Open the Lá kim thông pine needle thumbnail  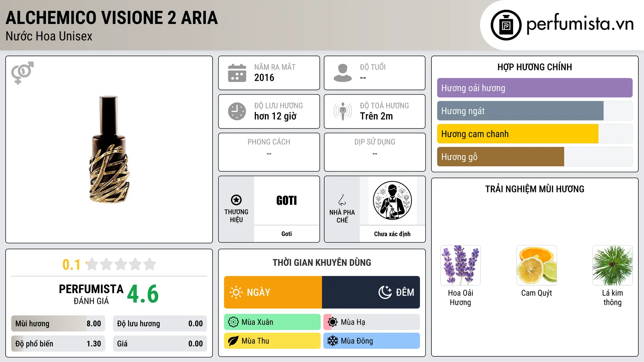(613, 265)
